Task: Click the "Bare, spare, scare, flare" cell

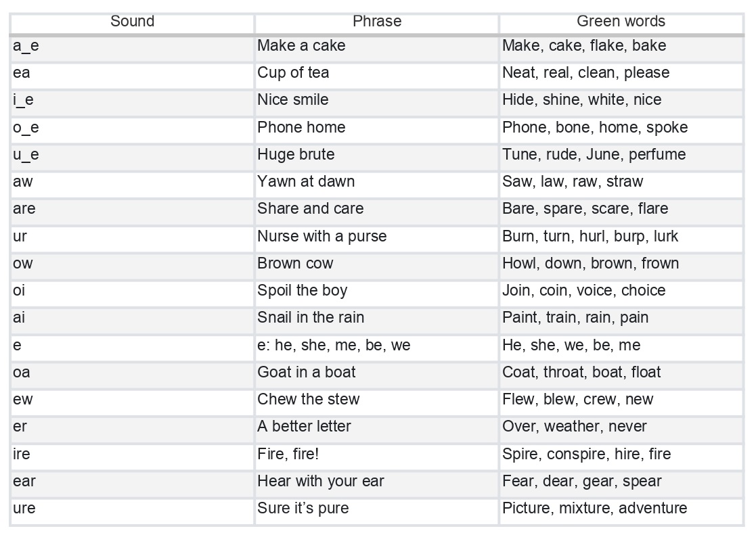Action: pos(621,209)
